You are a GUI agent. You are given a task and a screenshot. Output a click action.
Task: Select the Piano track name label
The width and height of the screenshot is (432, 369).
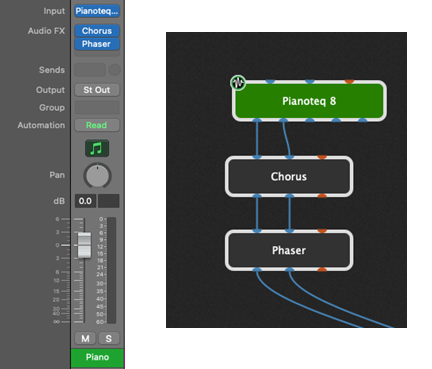point(97,358)
